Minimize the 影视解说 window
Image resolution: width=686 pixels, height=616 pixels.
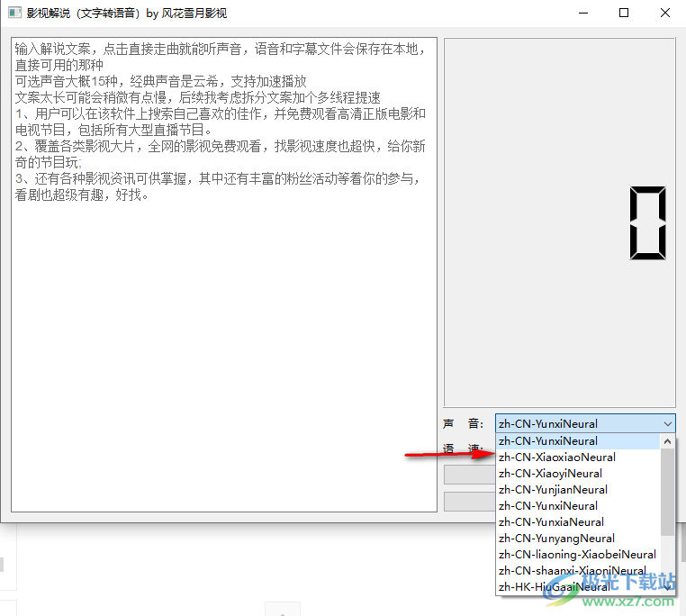[583, 14]
